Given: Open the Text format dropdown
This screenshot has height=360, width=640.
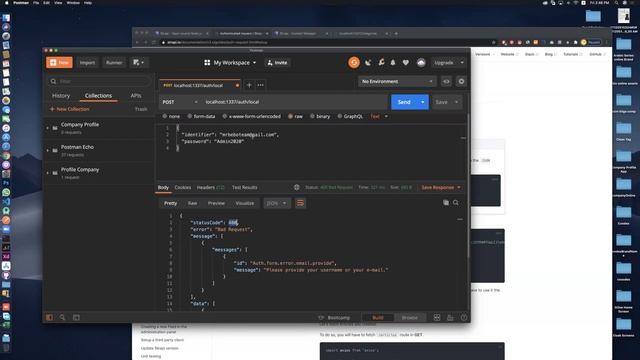Looking at the screenshot, I should (379, 116).
